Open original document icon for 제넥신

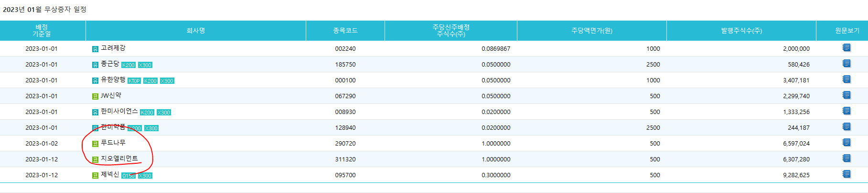click(847, 174)
